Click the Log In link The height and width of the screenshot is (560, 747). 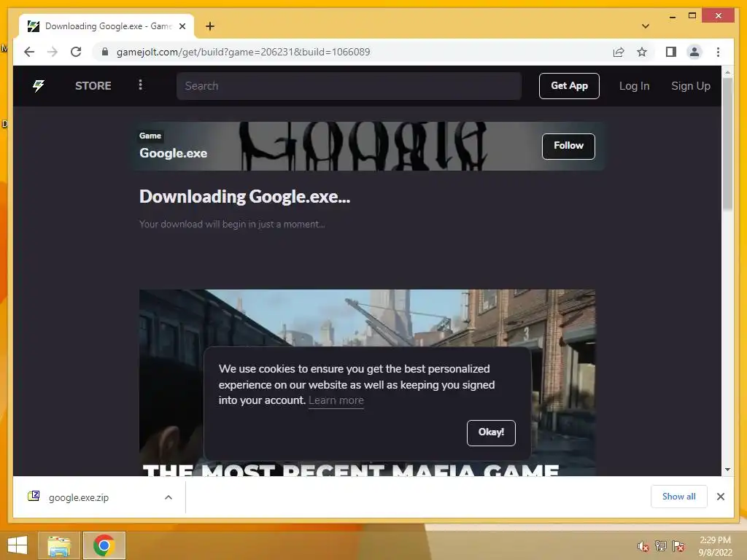pos(634,86)
